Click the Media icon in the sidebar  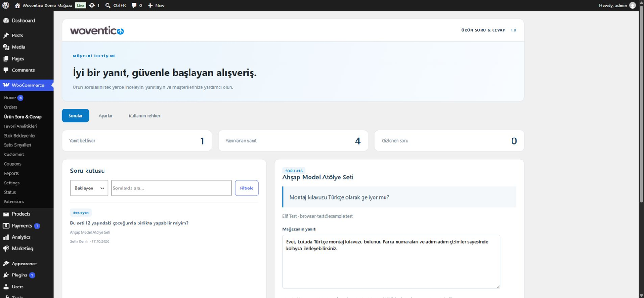coord(6,47)
